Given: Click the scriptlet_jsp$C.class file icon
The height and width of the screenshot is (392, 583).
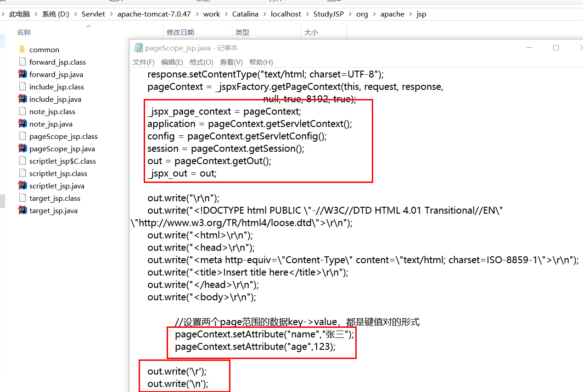Looking at the screenshot, I should point(22,161).
